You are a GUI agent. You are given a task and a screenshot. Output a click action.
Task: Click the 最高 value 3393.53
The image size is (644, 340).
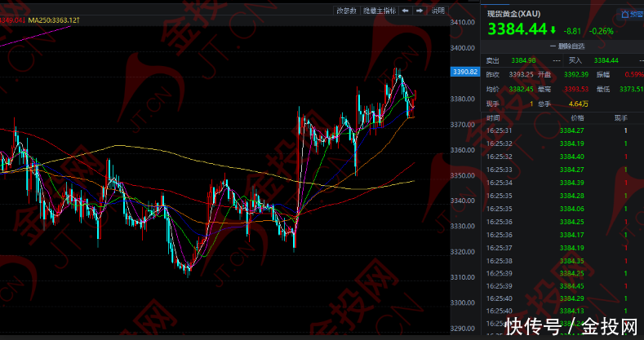point(576,90)
